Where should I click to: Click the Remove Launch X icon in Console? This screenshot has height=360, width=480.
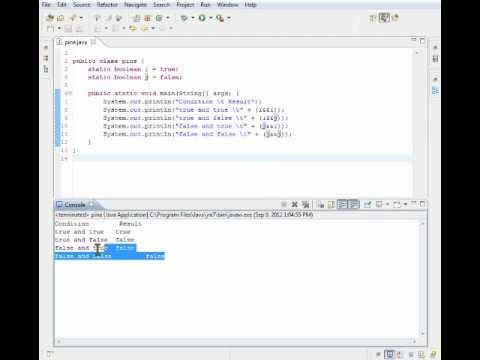click(x=295, y=204)
